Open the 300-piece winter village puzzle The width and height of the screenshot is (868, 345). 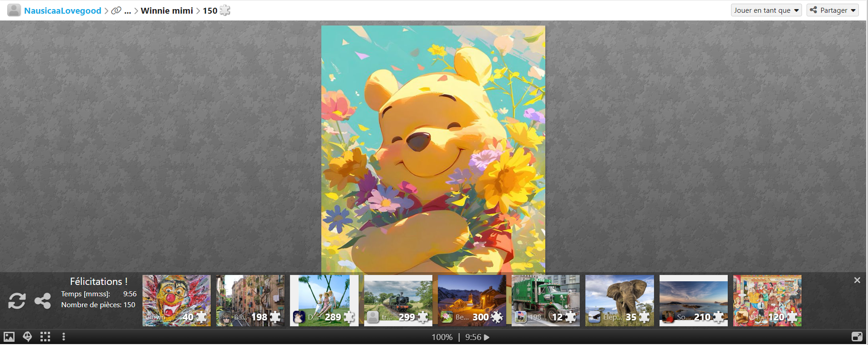tap(472, 300)
